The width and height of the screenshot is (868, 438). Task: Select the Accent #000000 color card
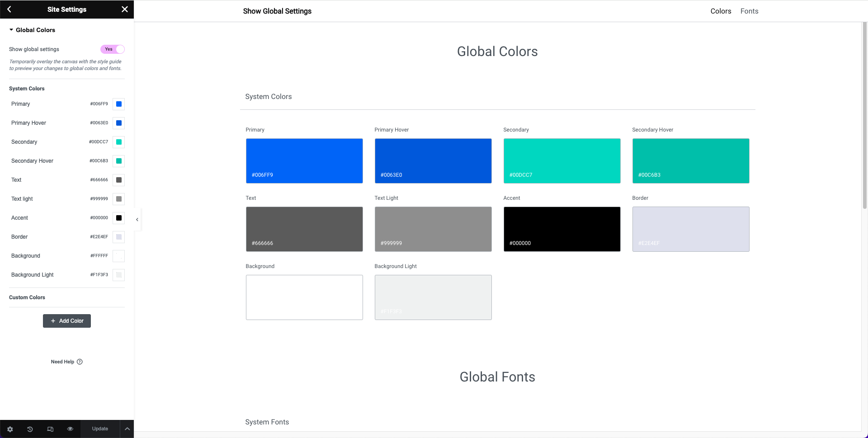(x=562, y=229)
